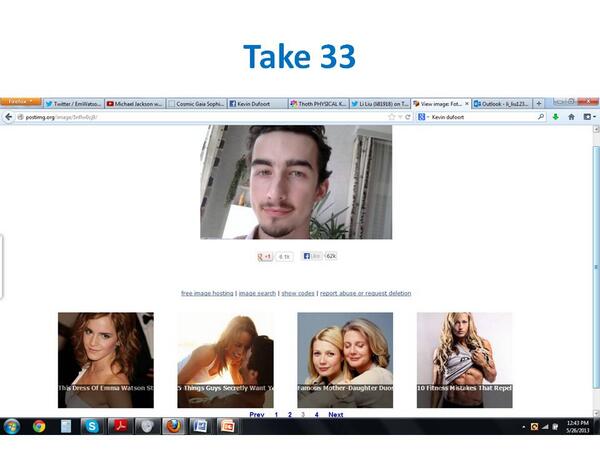Open the Things Guys Secretly Want thumbnail
The width and height of the screenshot is (600, 450).
pyautogui.click(x=225, y=360)
